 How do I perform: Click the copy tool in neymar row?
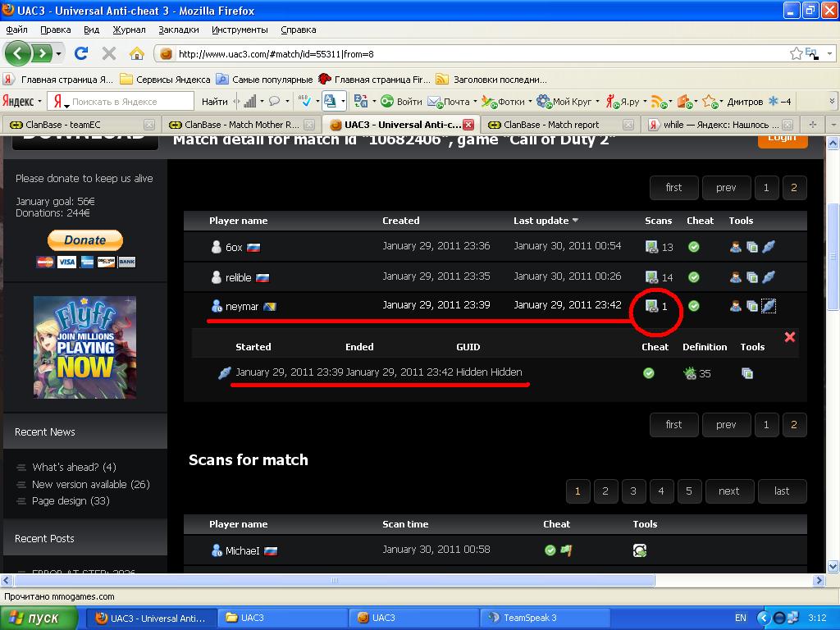click(752, 306)
